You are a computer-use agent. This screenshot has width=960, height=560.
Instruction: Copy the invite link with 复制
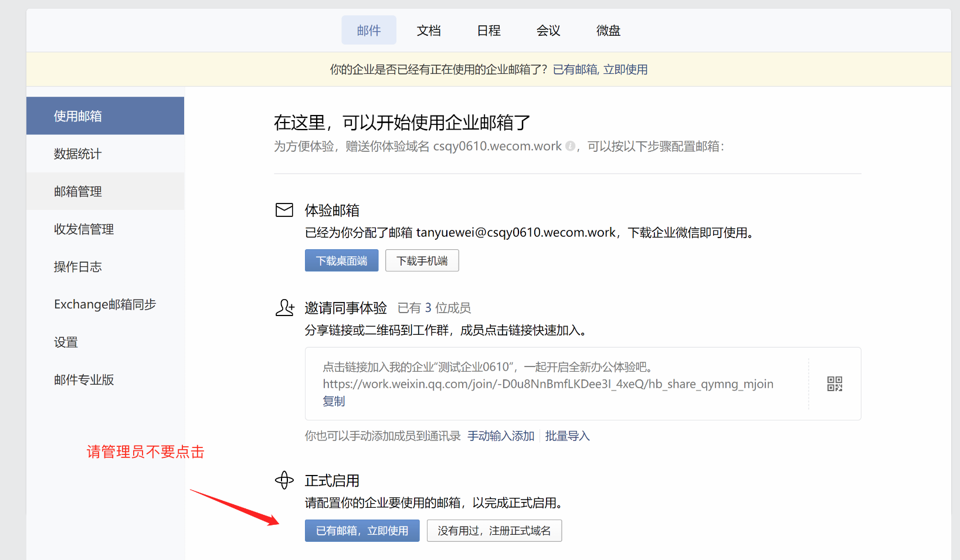[334, 401]
